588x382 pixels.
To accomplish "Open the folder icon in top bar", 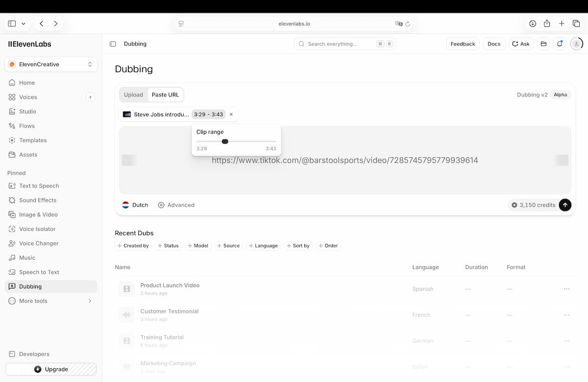I will click(x=543, y=44).
